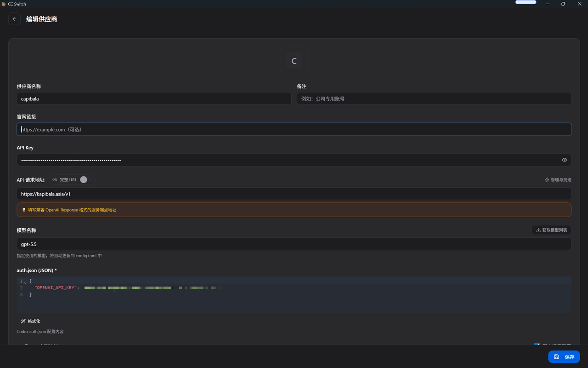This screenshot has height=368, width=588.
Task: Click the 获取模型列表 button
Action: [x=551, y=230]
